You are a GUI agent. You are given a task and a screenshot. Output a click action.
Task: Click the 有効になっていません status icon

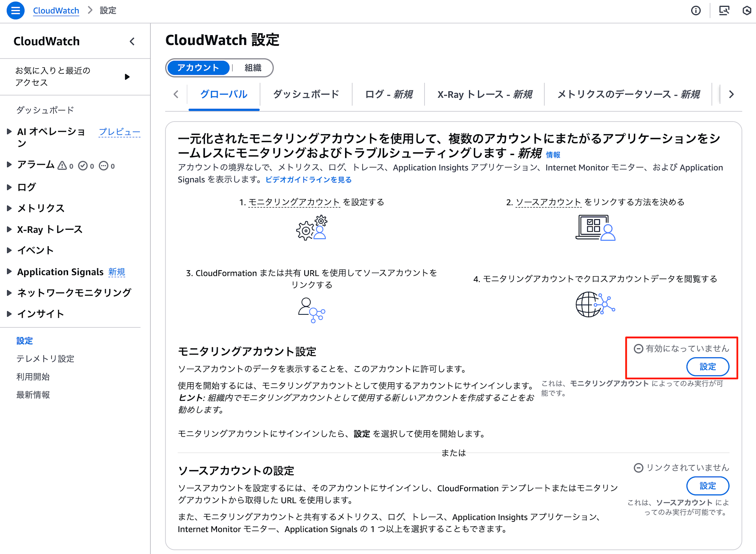(x=638, y=349)
